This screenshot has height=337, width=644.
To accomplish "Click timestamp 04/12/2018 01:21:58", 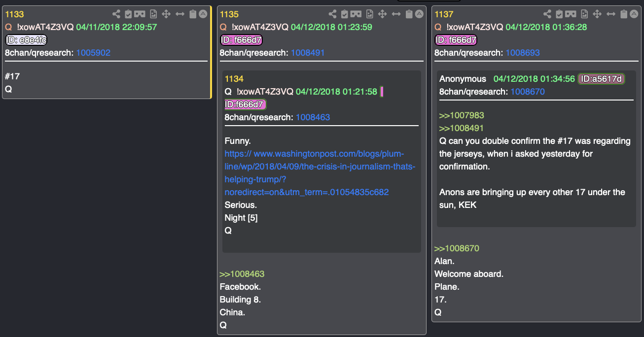I will (336, 92).
